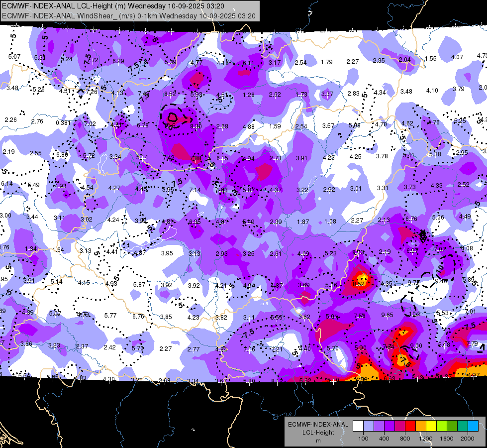This screenshot has height=448, width=487.
Task: Click the map value 5.23
Action: pyautogui.click(x=330, y=253)
